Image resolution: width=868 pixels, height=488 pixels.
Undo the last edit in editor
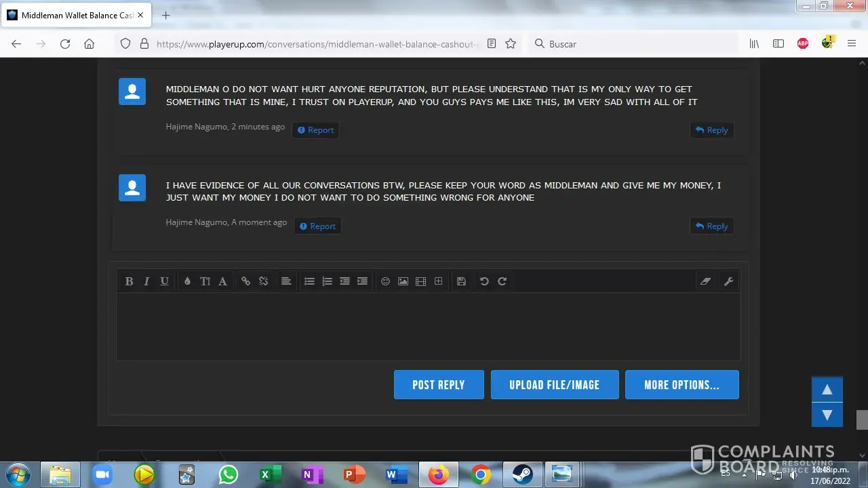pos(484,281)
